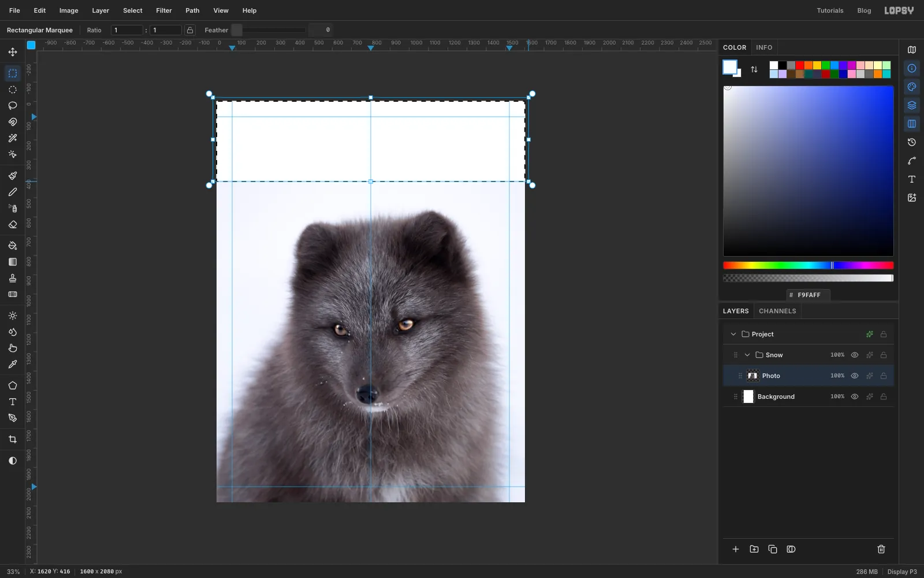Hide the Snow group

(855, 355)
